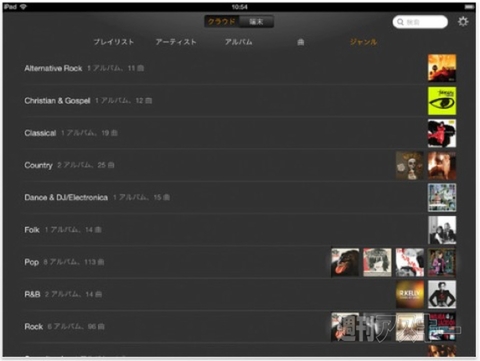This screenshot has width=480, height=361.
Task: Tap the search input field
Action: tap(420, 22)
